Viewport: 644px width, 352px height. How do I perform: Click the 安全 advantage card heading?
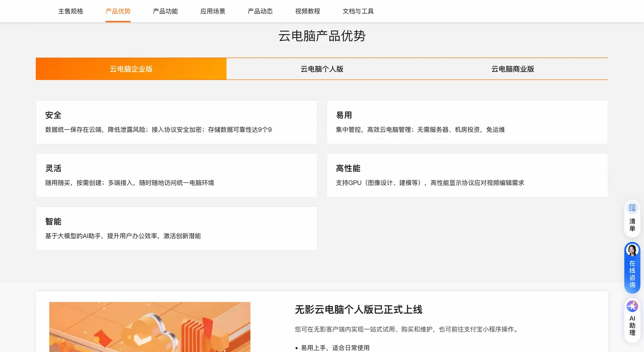point(53,115)
